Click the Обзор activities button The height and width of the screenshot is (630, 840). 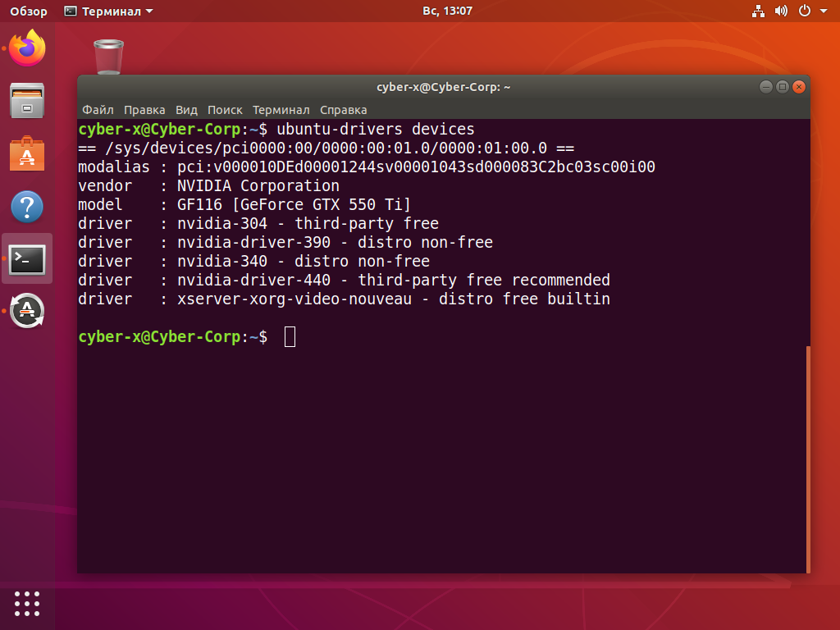29,11
